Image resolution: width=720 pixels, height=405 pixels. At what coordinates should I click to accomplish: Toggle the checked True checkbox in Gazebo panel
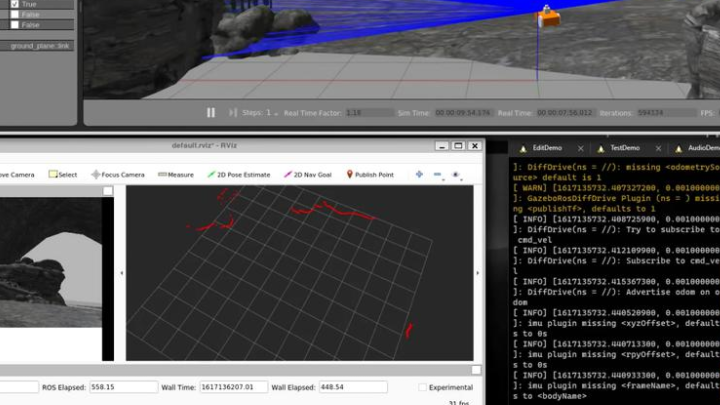(15, 4)
